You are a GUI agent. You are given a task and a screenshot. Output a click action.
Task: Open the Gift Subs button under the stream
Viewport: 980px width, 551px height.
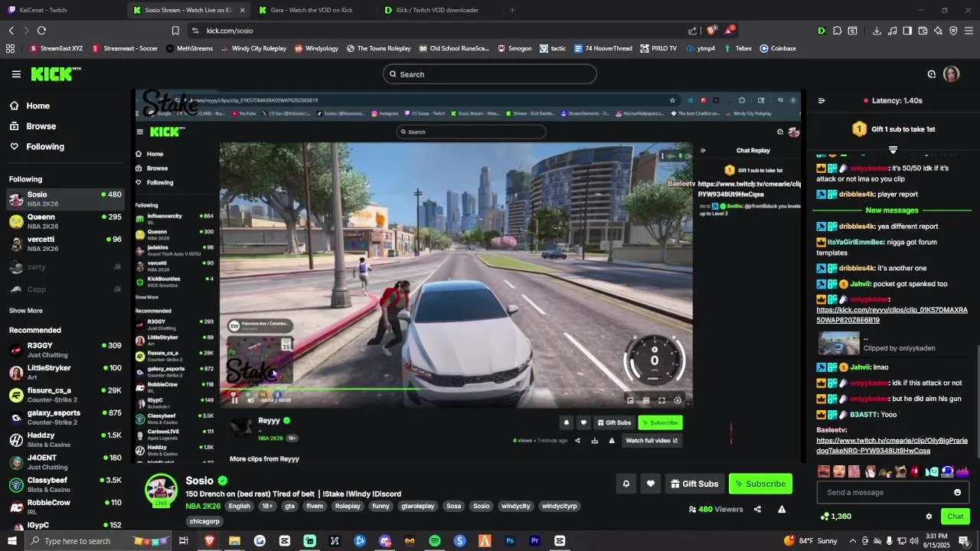694,484
